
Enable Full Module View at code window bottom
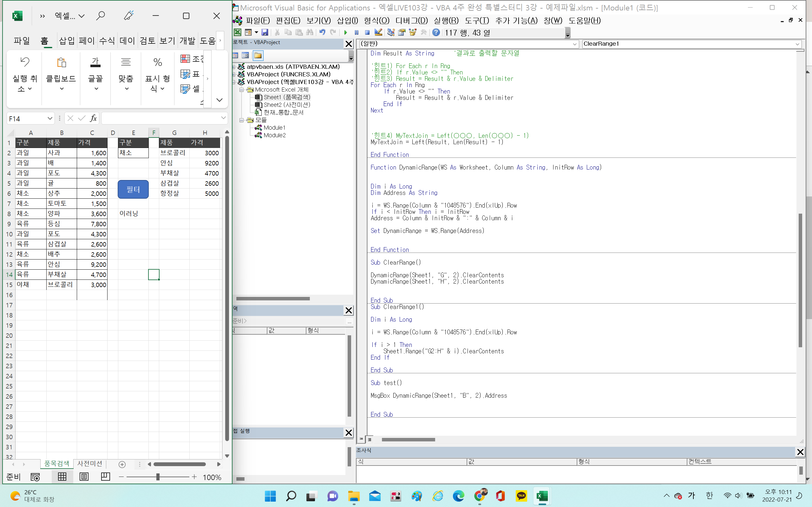370,439
